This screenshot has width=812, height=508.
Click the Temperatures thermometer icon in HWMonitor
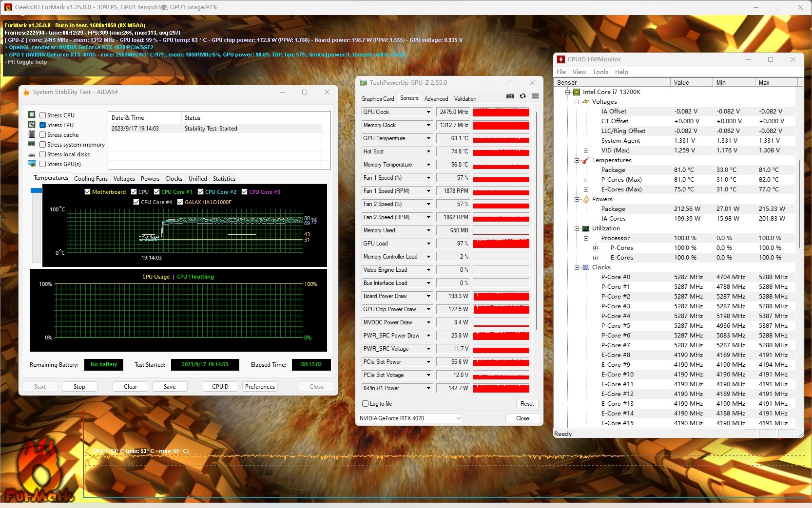[x=586, y=160]
